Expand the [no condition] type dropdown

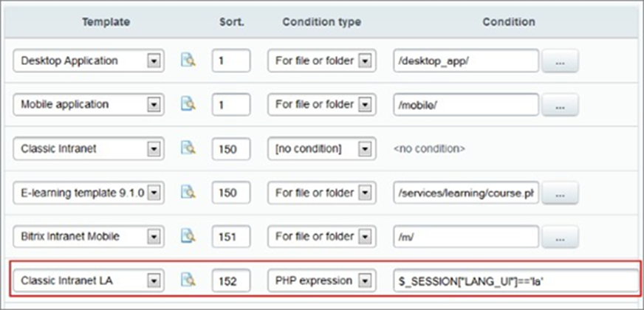click(x=363, y=149)
